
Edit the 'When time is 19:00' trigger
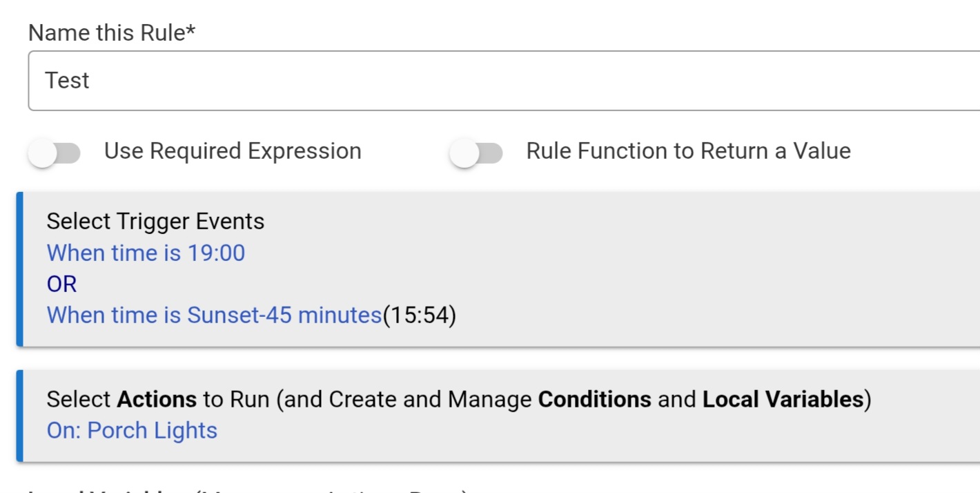146,253
